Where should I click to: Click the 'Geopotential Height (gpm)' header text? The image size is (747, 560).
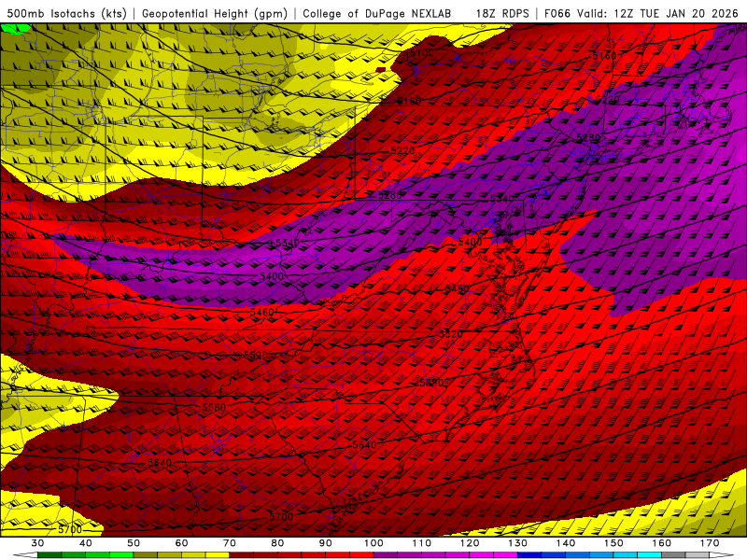tap(215, 13)
